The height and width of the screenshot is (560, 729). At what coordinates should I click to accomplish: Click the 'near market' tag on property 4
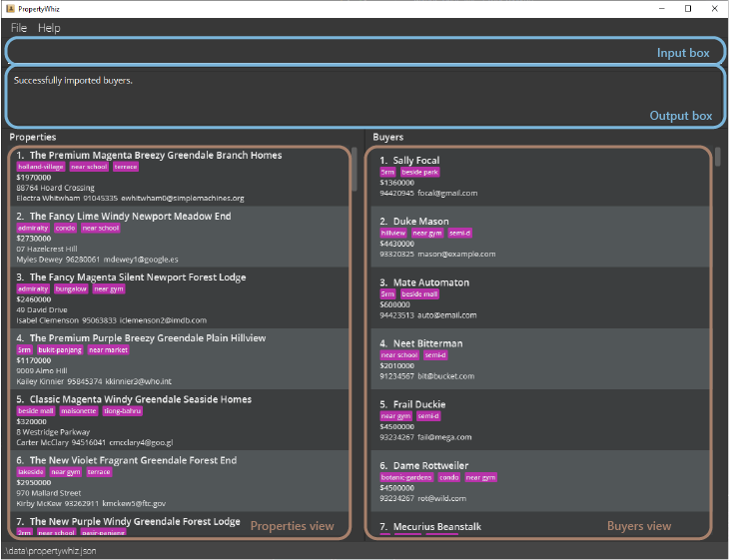(108, 350)
